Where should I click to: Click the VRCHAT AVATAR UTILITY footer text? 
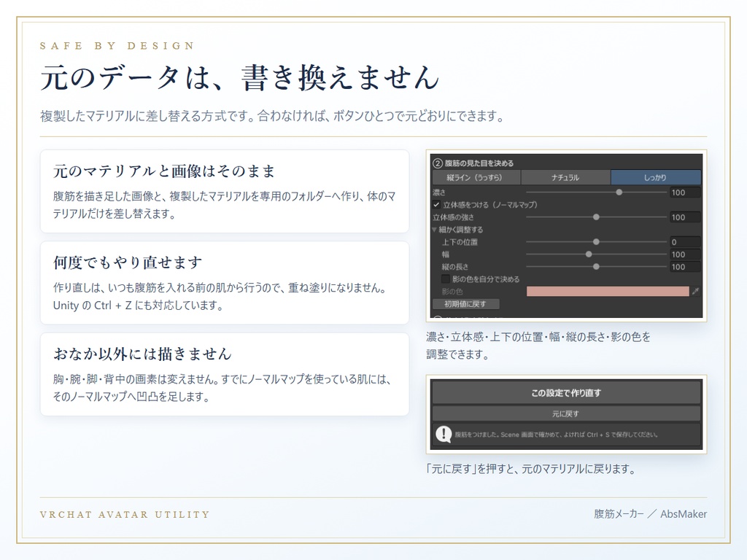tap(125, 515)
